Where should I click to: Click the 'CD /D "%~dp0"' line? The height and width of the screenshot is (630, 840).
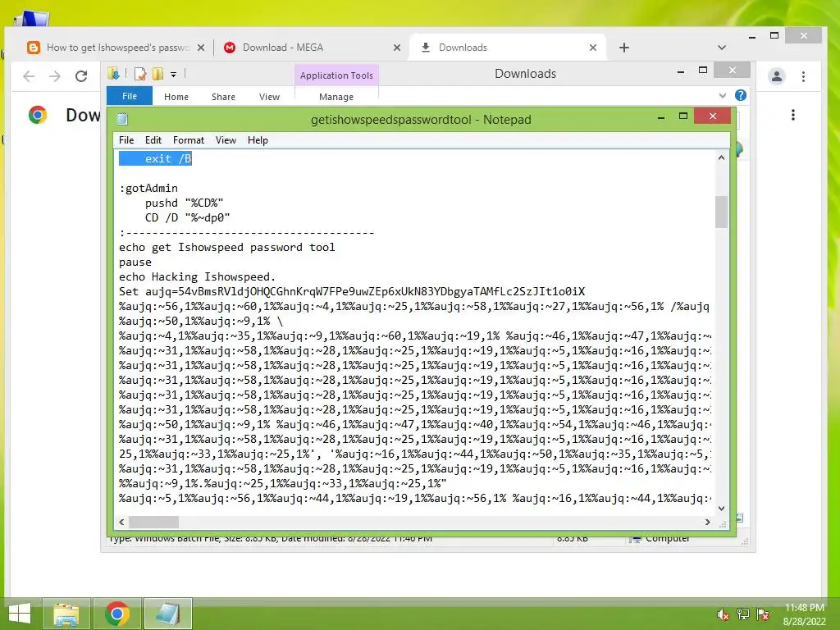[x=188, y=217]
